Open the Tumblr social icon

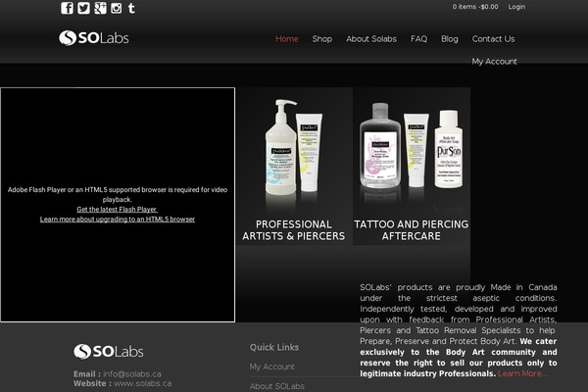[x=131, y=8]
